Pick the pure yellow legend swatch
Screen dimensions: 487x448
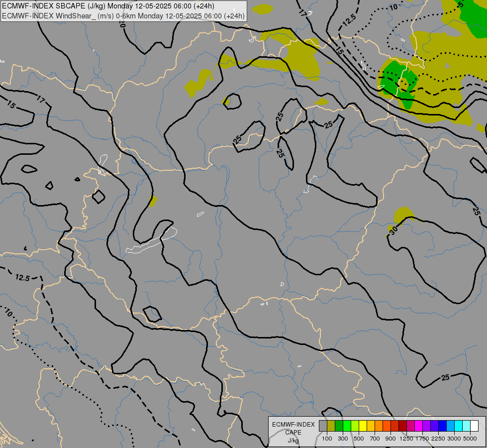[363, 426]
